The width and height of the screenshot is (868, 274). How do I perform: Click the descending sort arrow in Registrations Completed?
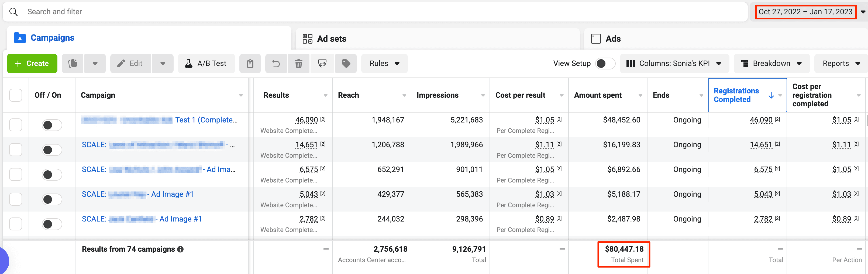point(771,96)
